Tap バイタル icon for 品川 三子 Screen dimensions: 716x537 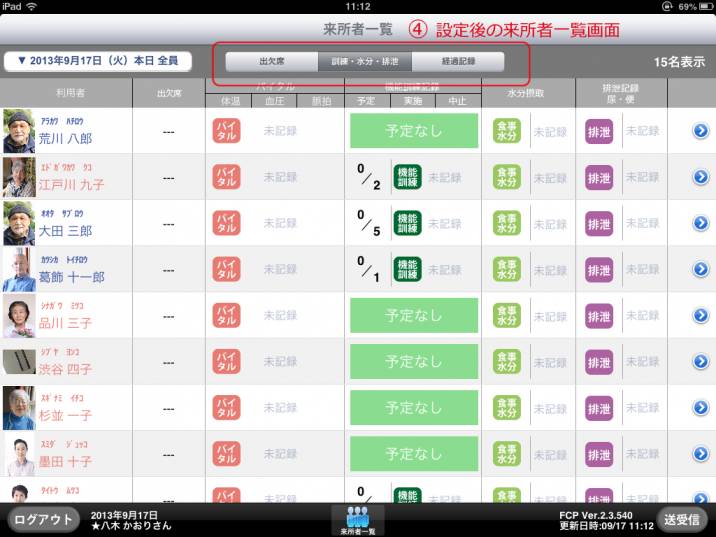coord(226,315)
